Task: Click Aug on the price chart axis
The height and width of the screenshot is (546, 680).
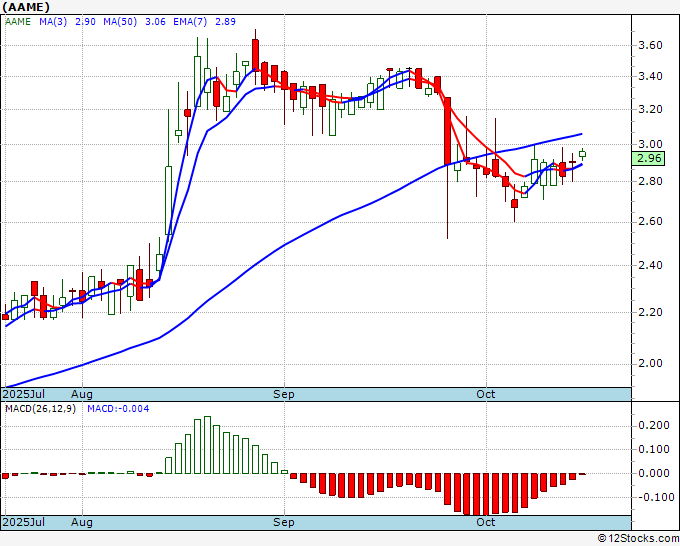Action: tap(82, 394)
